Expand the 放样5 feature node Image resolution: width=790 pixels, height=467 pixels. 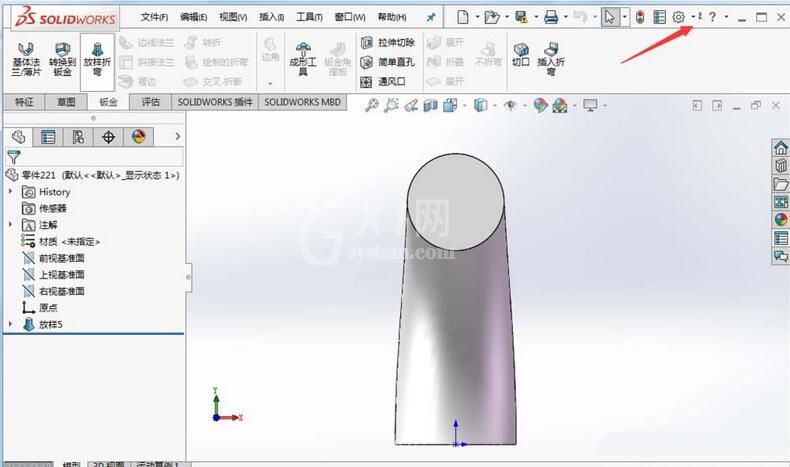click(x=10, y=324)
